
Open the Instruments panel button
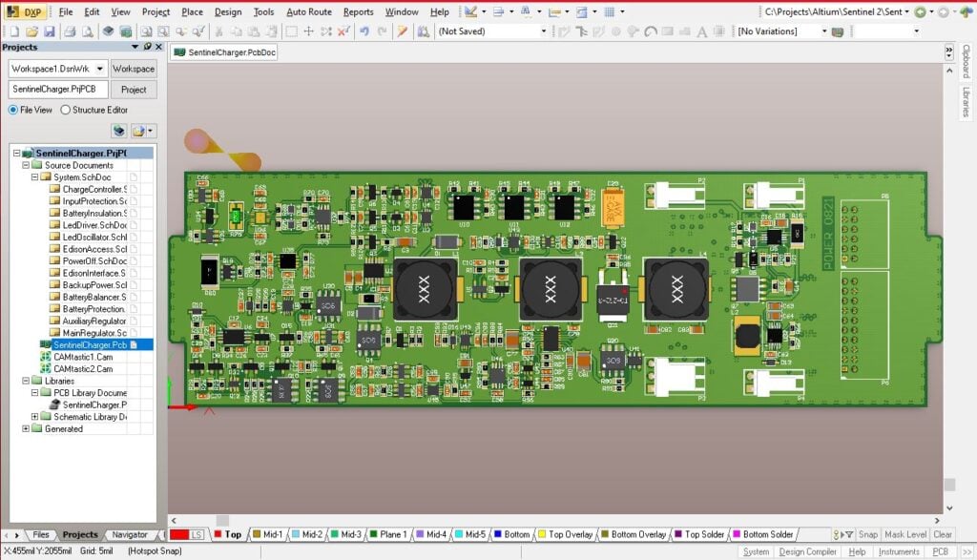click(x=899, y=552)
